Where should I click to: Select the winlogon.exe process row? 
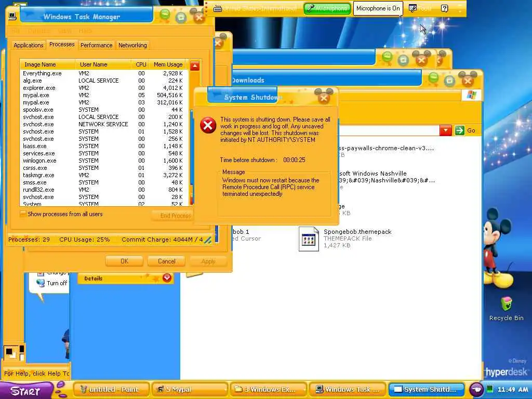click(x=103, y=161)
